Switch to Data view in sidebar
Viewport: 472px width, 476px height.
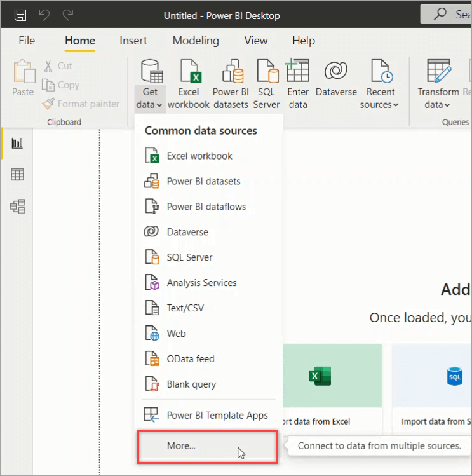[x=17, y=175]
